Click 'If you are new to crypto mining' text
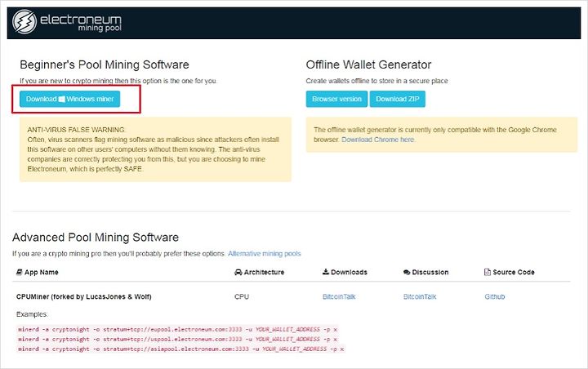Viewport: 588px width, 369px height. pyautogui.click(x=118, y=81)
